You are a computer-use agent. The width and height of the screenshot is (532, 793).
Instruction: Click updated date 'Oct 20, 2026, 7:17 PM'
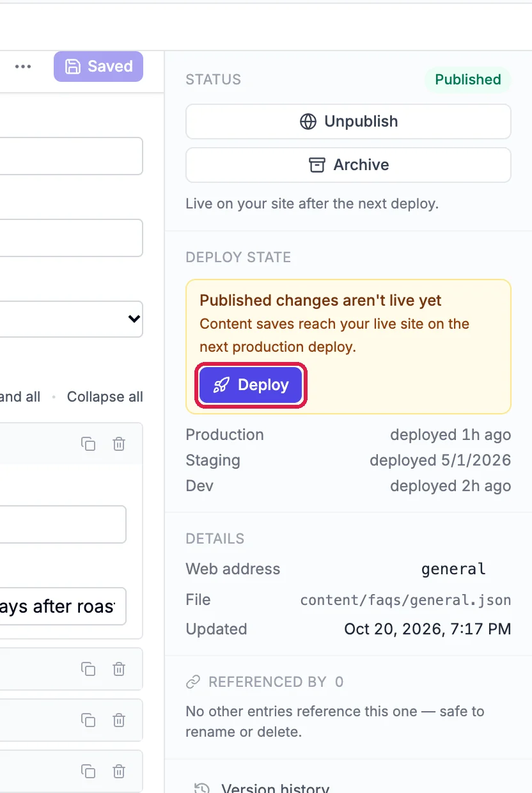click(x=427, y=629)
